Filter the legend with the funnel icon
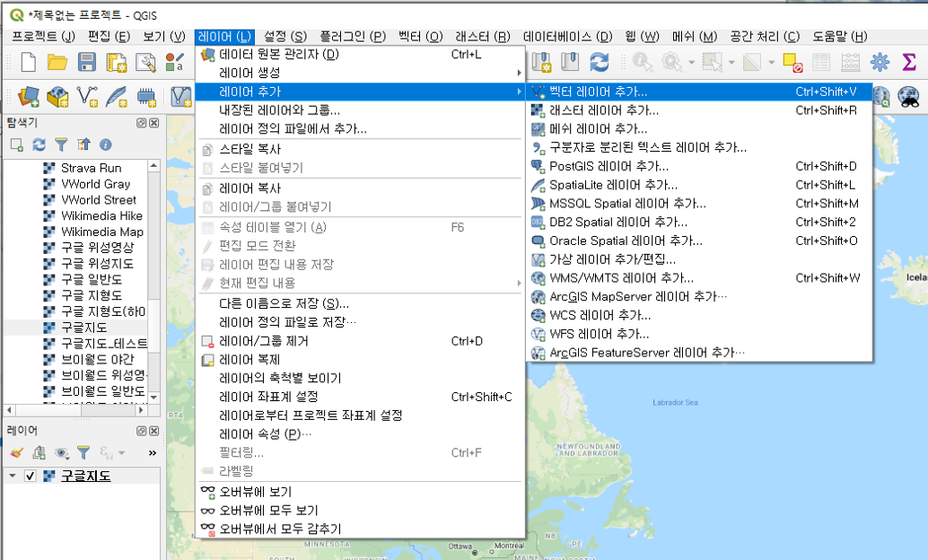 tap(83, 452)
